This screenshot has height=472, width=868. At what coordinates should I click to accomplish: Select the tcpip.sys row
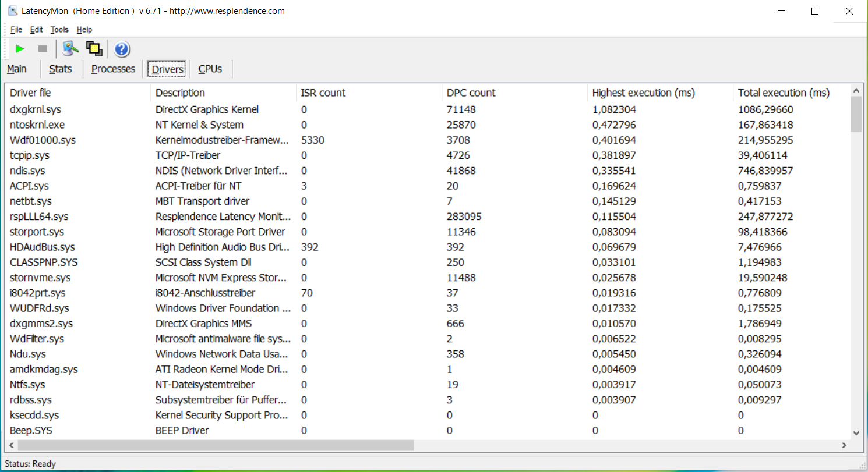tap(428, 155)
